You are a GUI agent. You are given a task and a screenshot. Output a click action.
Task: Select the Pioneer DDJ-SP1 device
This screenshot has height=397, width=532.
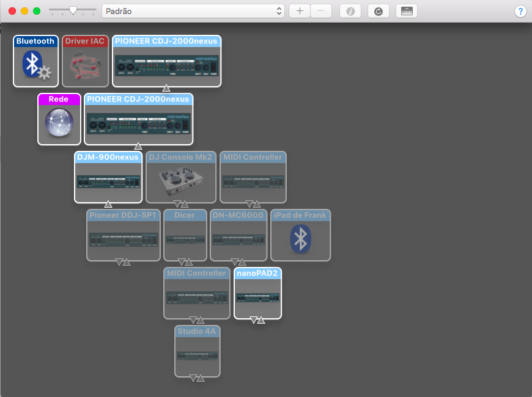pyautogui.click(x=124, y=235)
